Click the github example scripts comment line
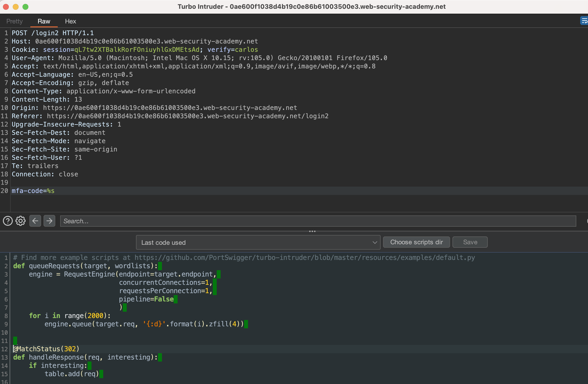 (244, 258)
